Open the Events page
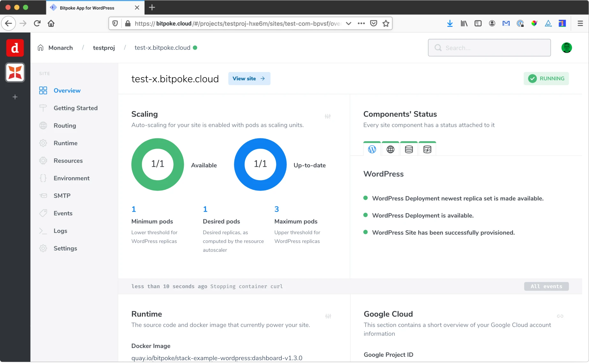Screen dimensions: 589x364 [x=63, y=213]
